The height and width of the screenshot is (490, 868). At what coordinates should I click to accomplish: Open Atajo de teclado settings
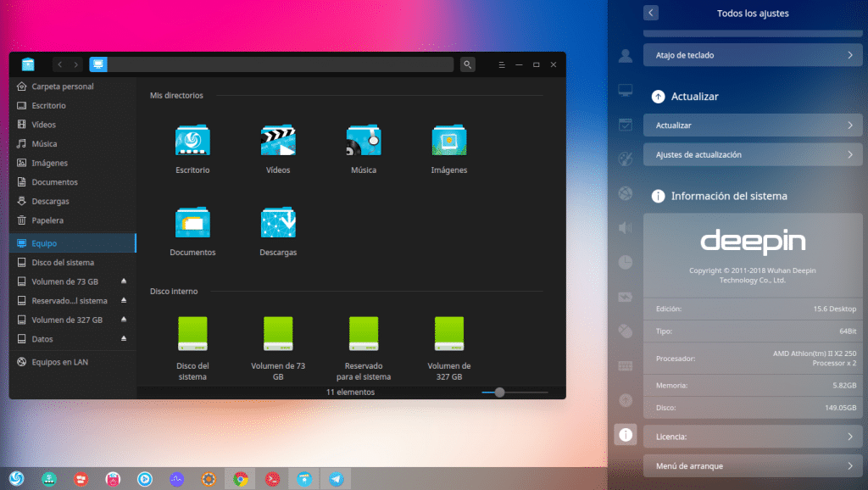(x=753, y=55)
